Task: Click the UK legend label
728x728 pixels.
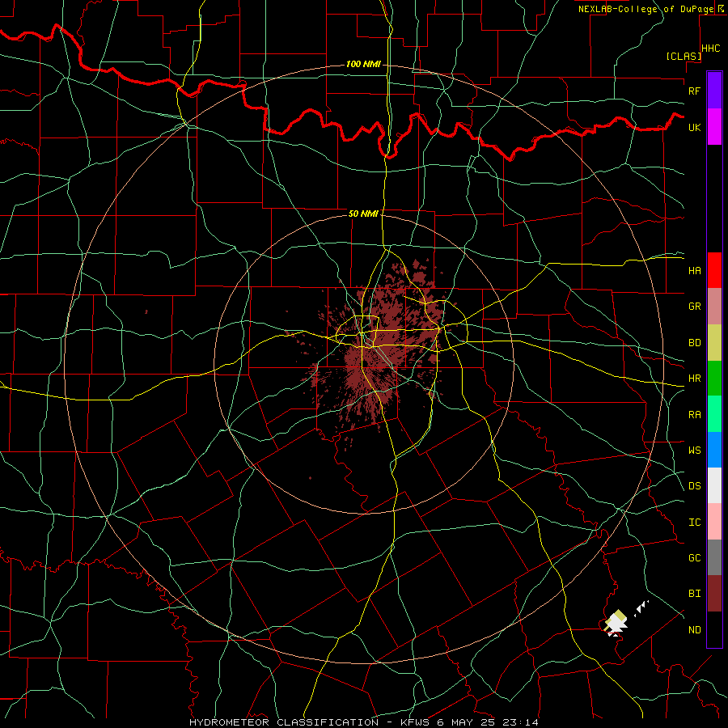Action: (694, 127)
